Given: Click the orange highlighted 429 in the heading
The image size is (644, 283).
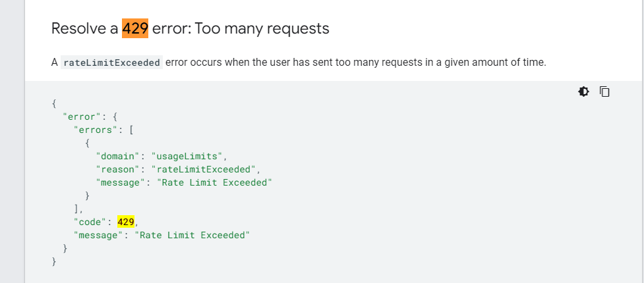Looking at the screenshot, I should (135, 28).
